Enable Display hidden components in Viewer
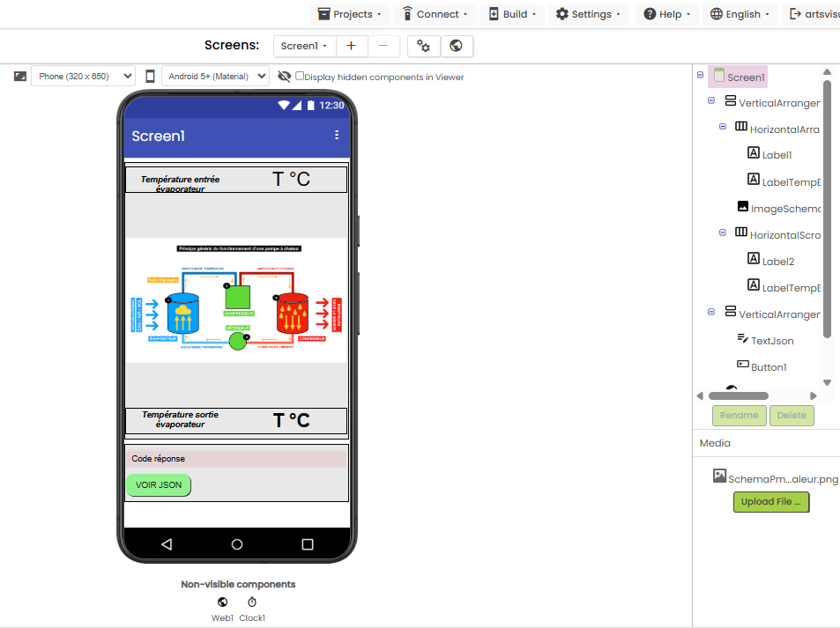 tap(300, 76)
